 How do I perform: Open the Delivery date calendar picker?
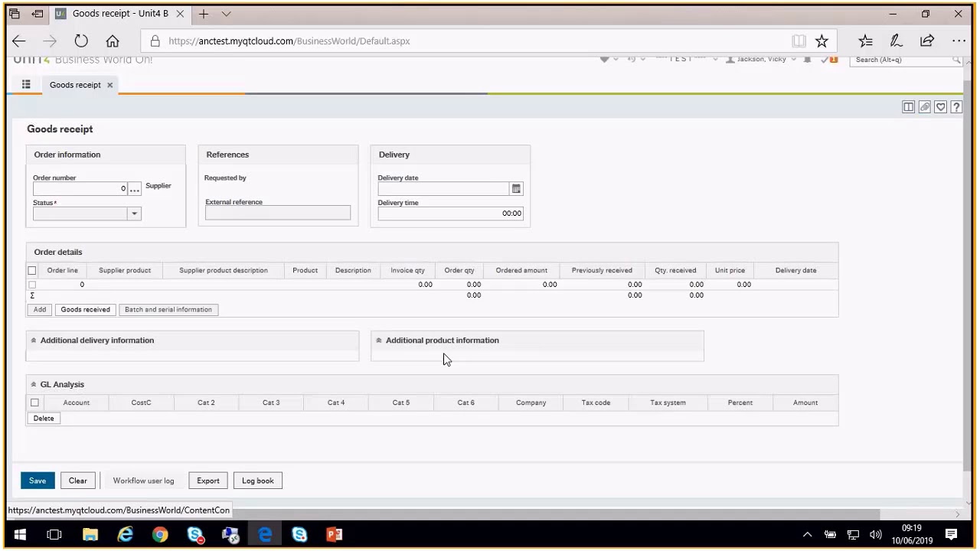click(x=516, y=189)
